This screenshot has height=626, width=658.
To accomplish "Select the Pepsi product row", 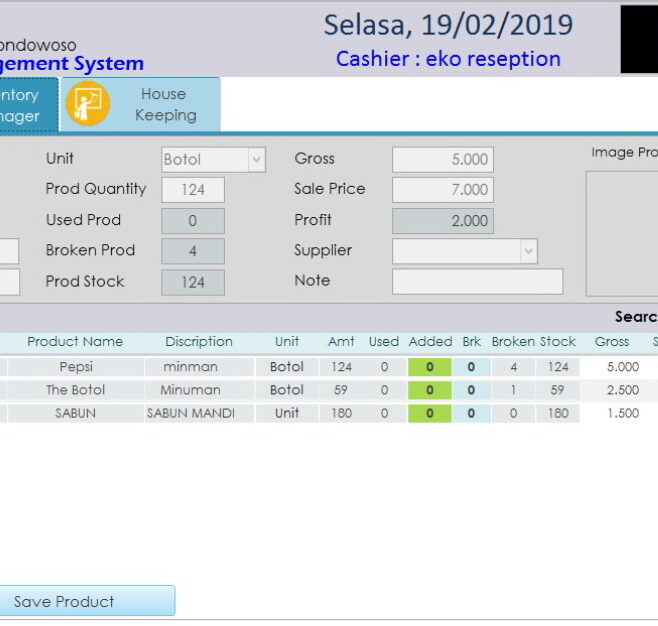I will tap(76, 367).
